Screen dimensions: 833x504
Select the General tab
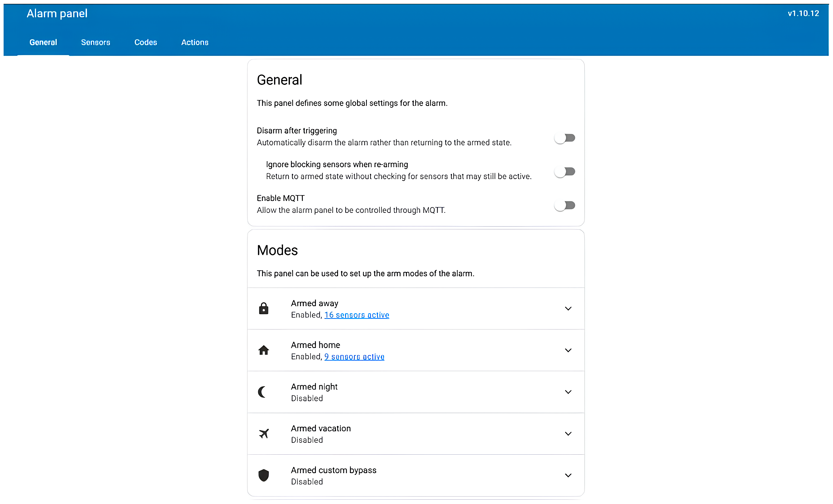point(43,42)
